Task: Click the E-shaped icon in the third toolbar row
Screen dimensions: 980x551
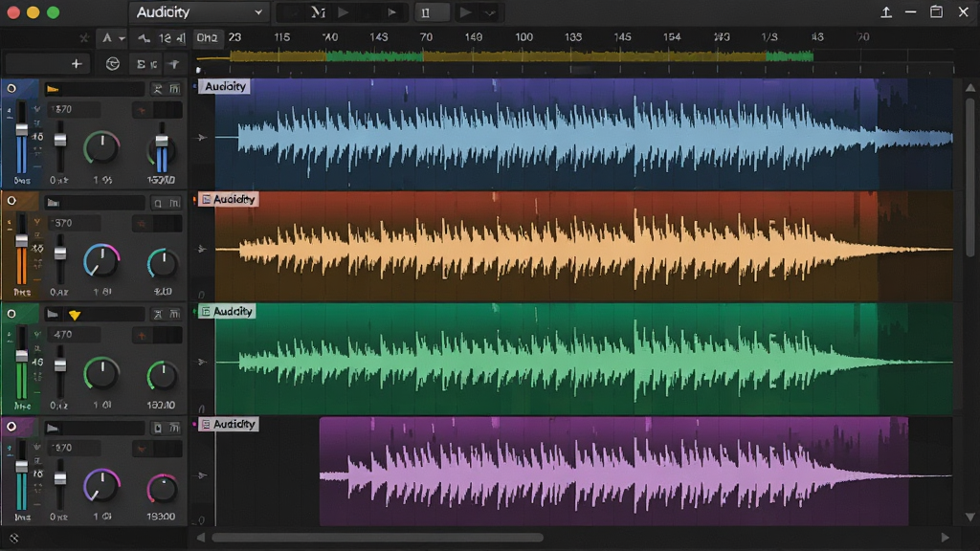Action: tap(142, 64)
